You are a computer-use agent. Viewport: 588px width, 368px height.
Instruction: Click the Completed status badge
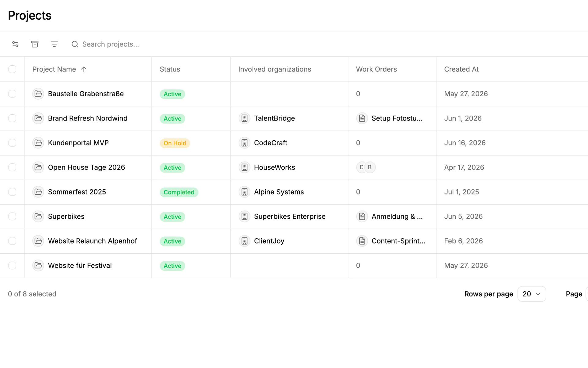179,192
